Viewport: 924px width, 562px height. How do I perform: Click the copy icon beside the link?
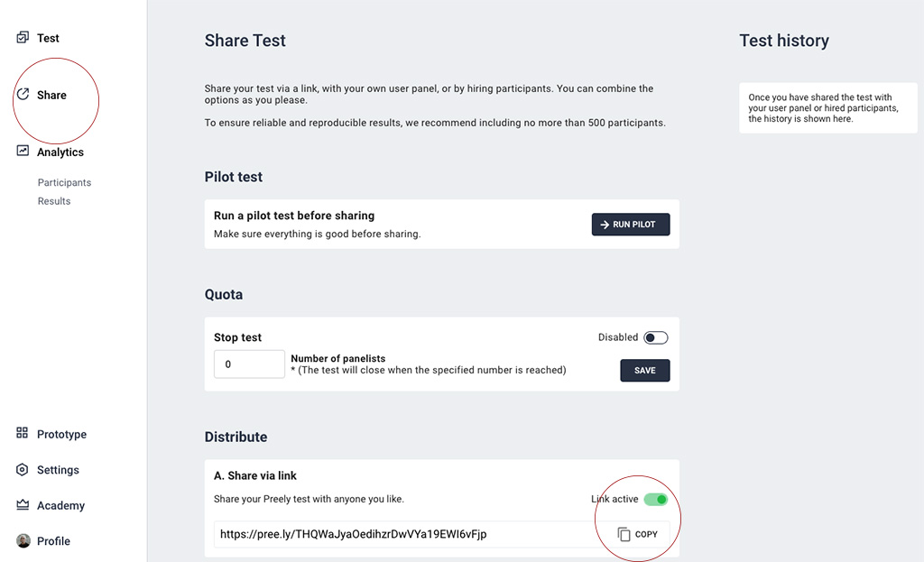[624, 534]
